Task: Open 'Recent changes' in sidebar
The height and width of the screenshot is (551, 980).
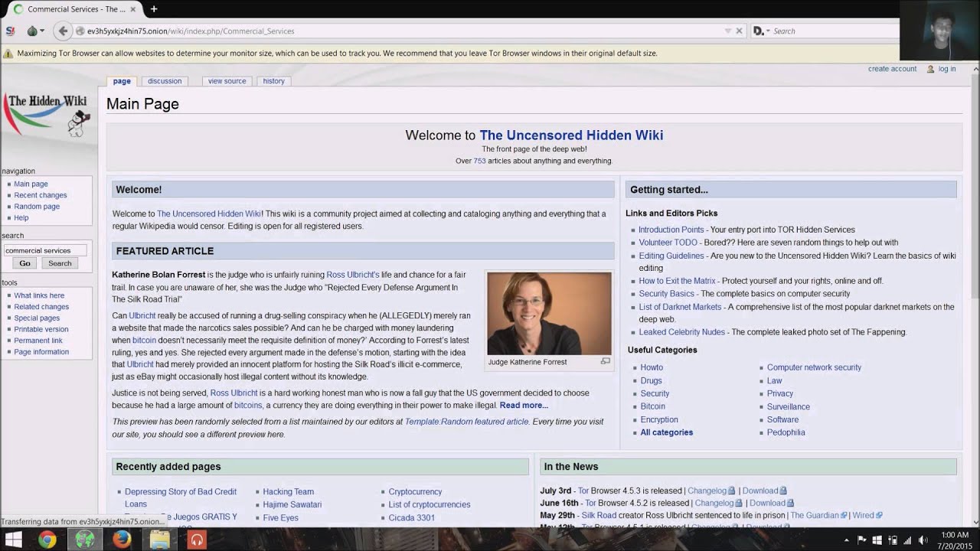Action: pos(41,195)
